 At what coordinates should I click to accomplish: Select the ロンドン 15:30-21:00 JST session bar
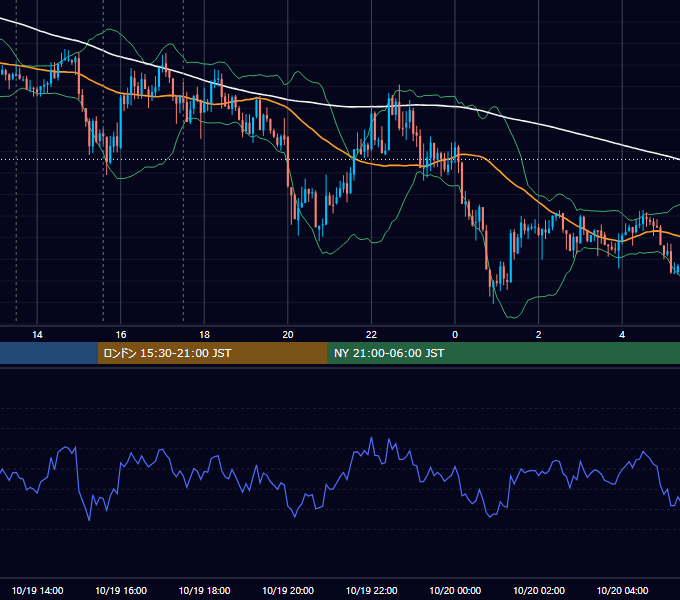pyautogui.click(x=212, y=353)
